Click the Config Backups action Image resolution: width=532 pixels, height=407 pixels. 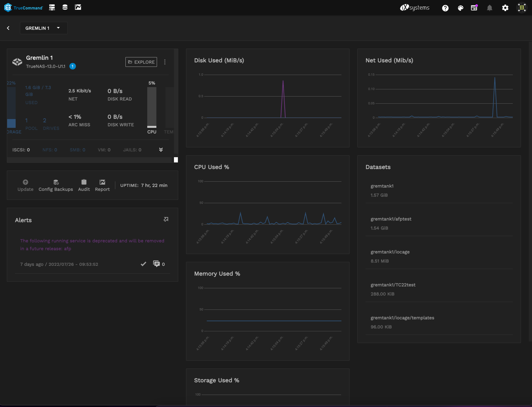point(56,185)
